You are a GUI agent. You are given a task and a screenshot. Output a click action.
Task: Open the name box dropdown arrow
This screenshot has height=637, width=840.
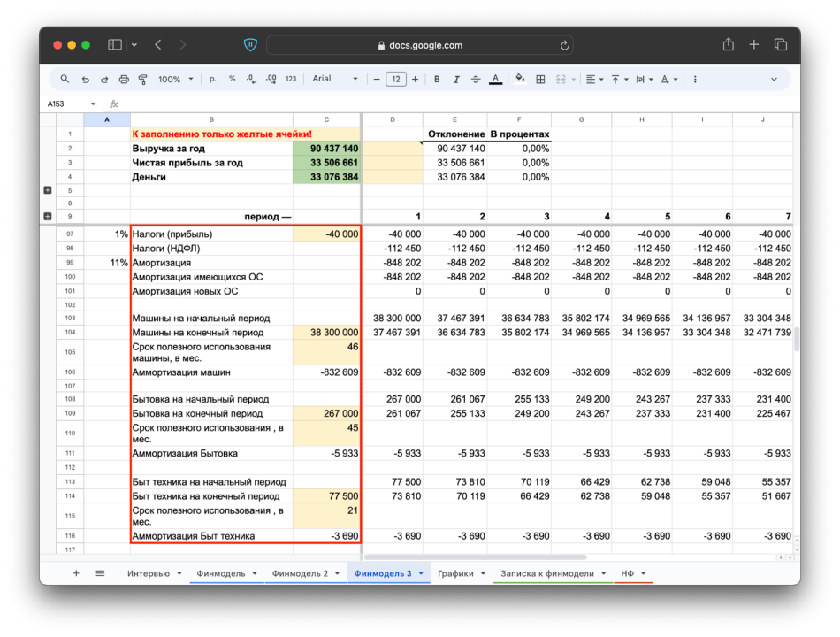click(93, 104)
